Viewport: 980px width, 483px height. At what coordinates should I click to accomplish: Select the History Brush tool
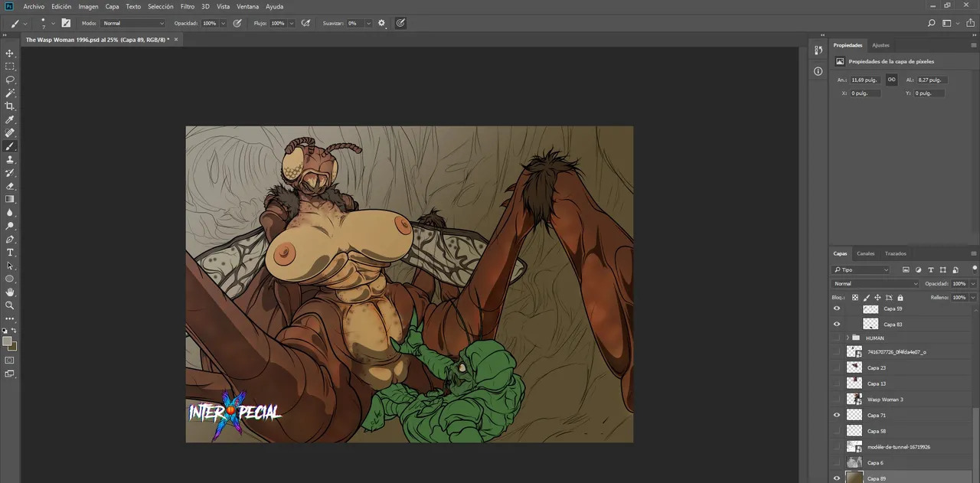tap(10, 173)
